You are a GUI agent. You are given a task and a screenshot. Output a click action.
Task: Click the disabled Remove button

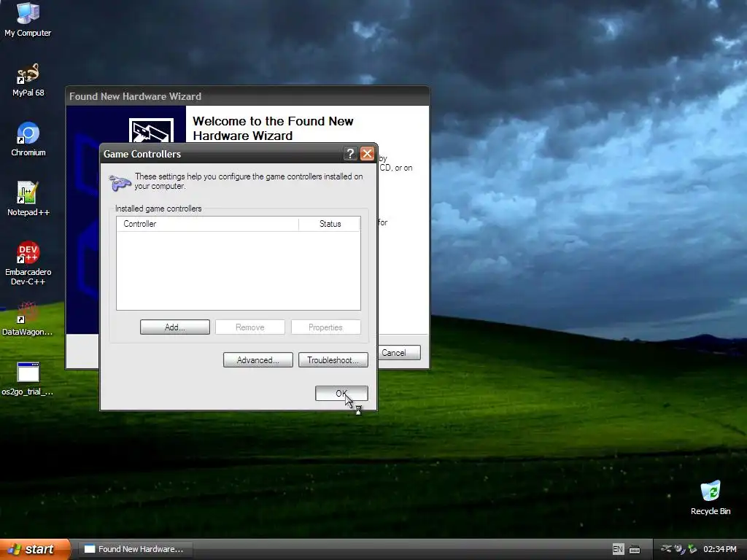250,327
